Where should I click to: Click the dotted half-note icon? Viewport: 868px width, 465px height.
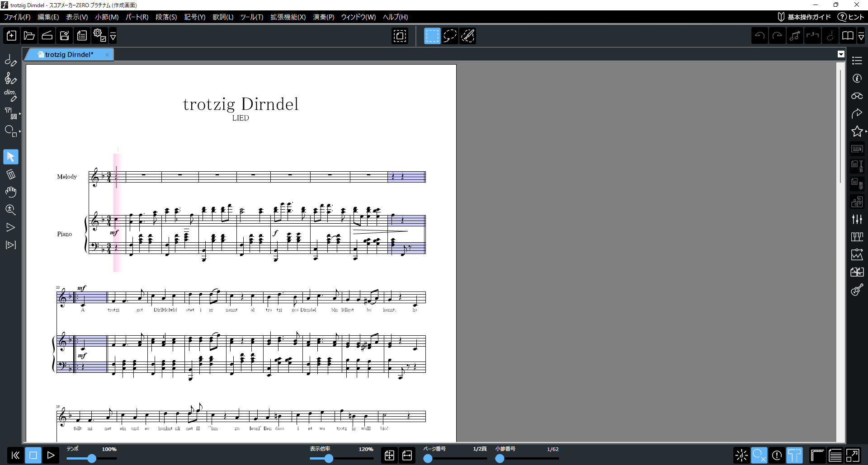[x=830, y=36]
